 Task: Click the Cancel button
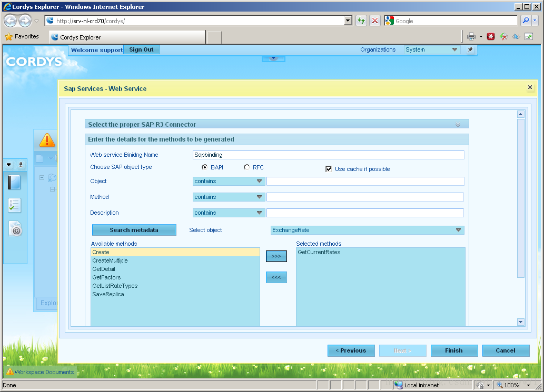506,350
